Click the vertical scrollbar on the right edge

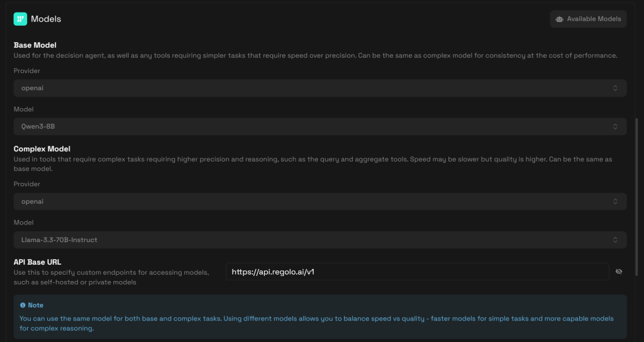point(638,195)
